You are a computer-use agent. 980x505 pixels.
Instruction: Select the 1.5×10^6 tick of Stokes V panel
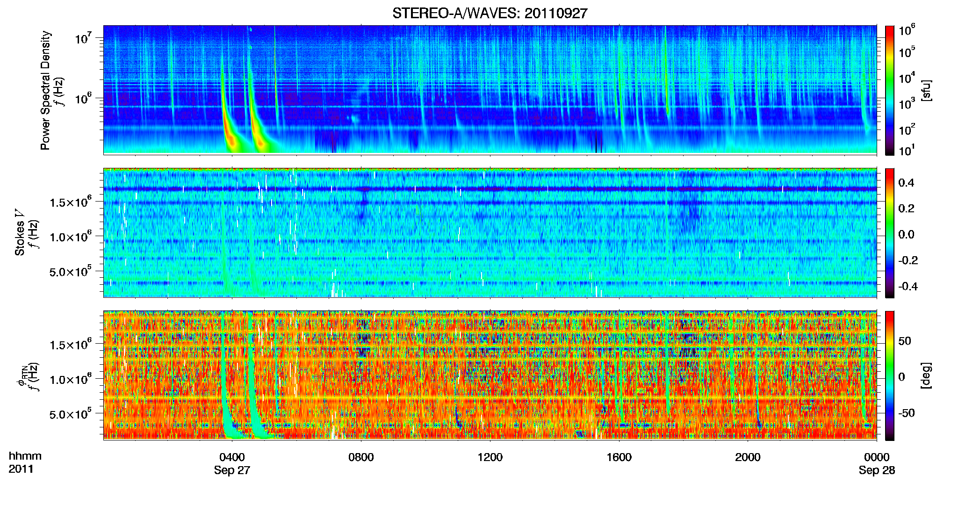tap(71, 202)
